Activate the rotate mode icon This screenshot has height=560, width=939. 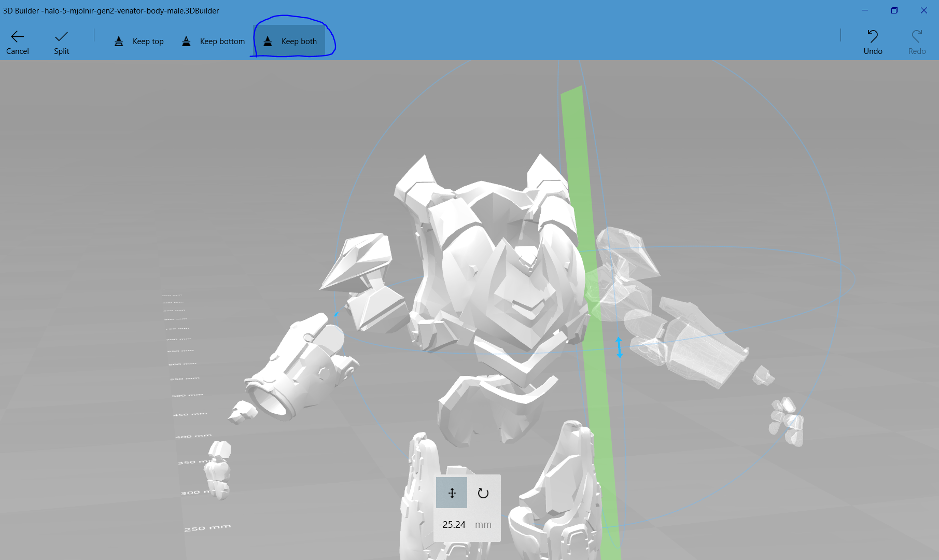pos(483,493)
